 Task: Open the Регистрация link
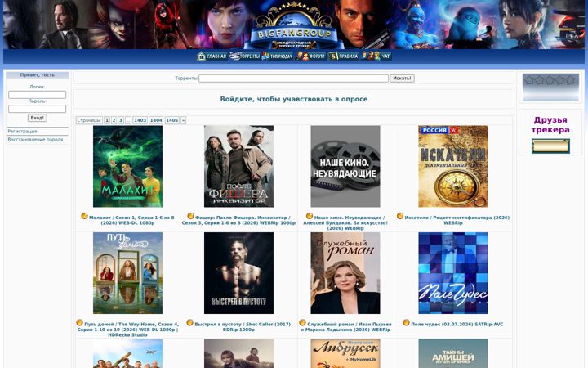tap(23, 132)
